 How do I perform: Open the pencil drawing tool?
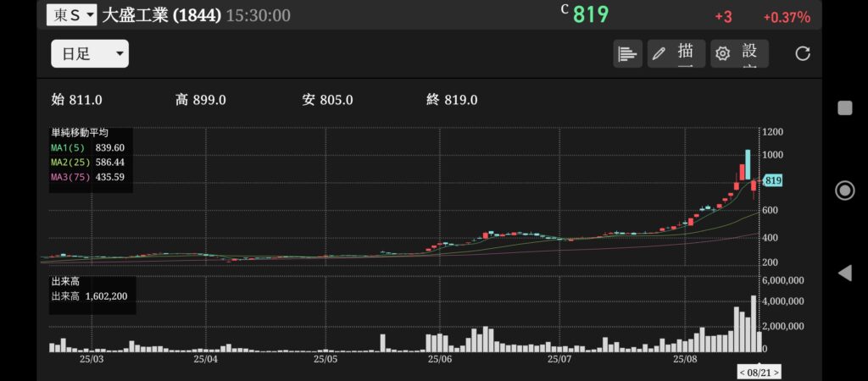[x=676, y=53]
